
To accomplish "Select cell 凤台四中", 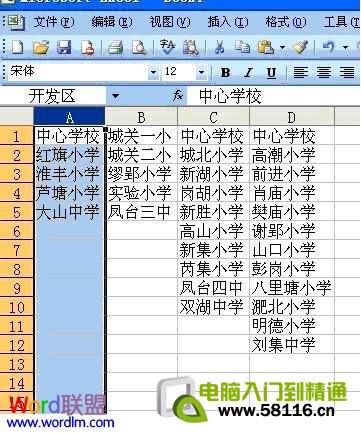I will coord(214,288).
